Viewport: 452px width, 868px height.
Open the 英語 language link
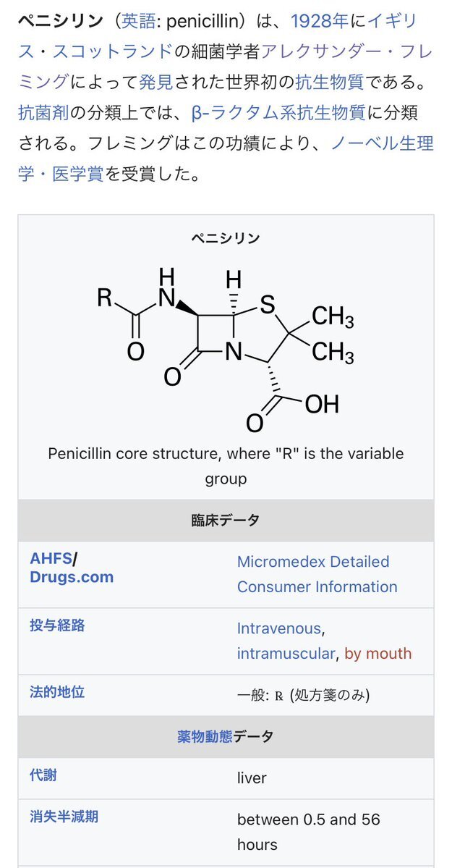point(137,21)
